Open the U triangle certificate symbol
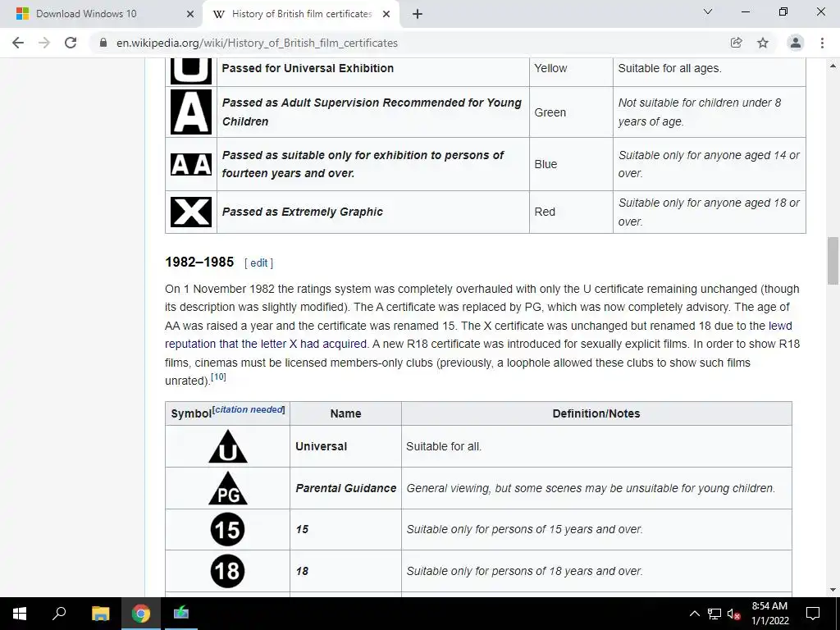 pos(228,446)
